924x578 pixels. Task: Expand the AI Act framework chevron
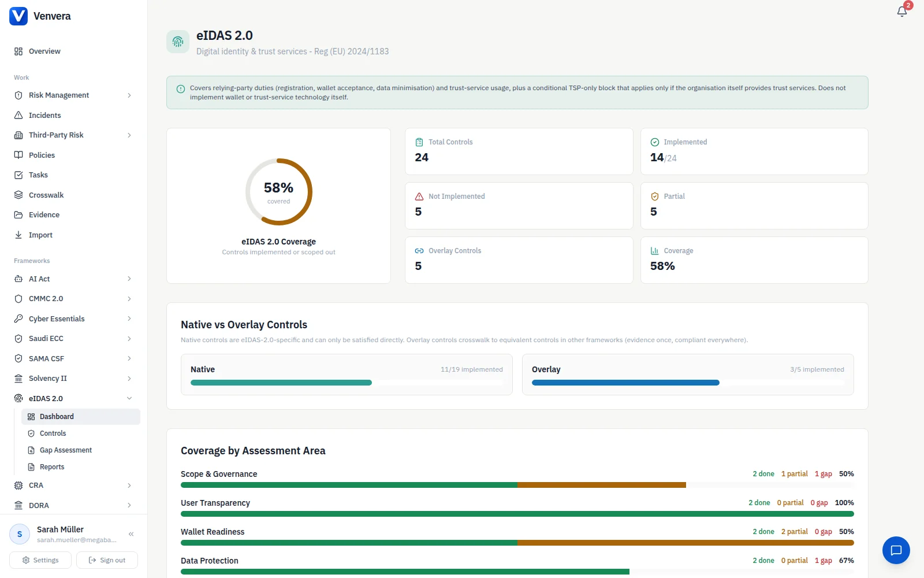click(x=129, y=279)
